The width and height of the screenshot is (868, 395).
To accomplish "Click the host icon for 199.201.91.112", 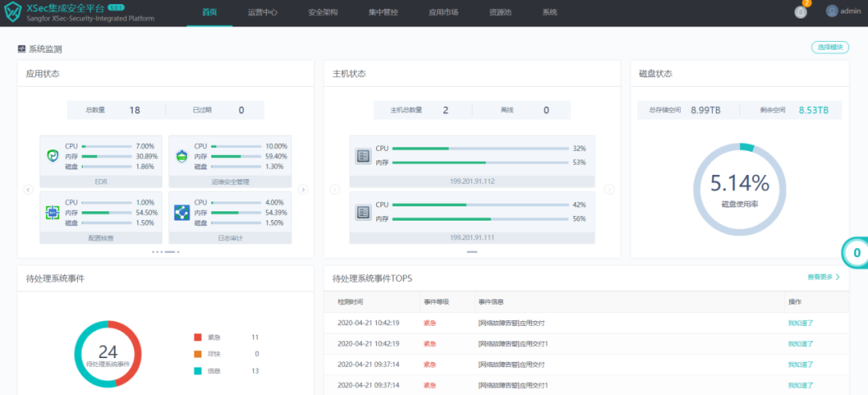I will tap(362, 156).
